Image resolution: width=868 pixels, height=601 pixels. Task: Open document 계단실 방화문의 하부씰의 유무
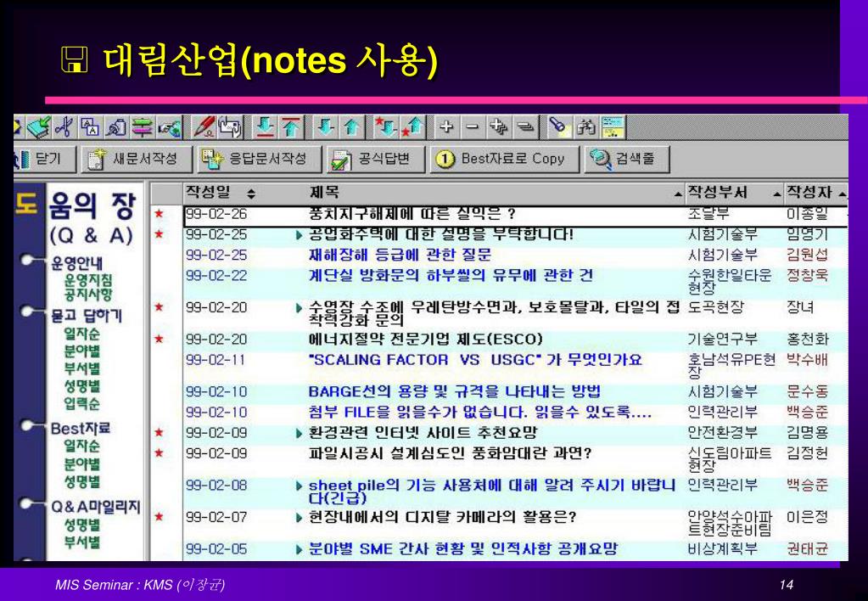pyautogui.click(x=451, y=275)
